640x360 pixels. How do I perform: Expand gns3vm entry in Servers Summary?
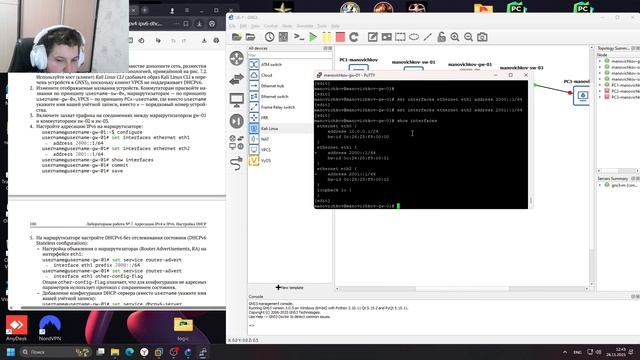pos(600,185)
